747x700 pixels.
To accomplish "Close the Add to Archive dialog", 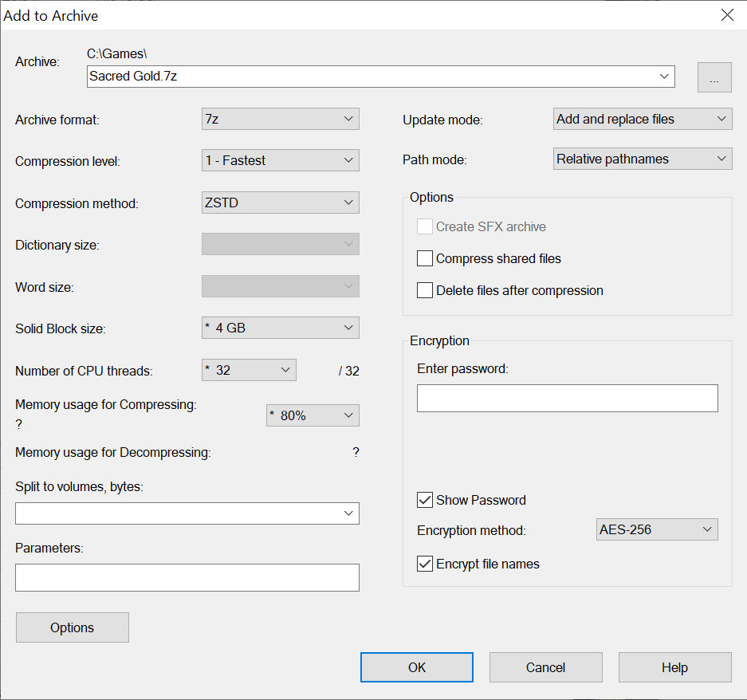I will click(x=727, y=15).
